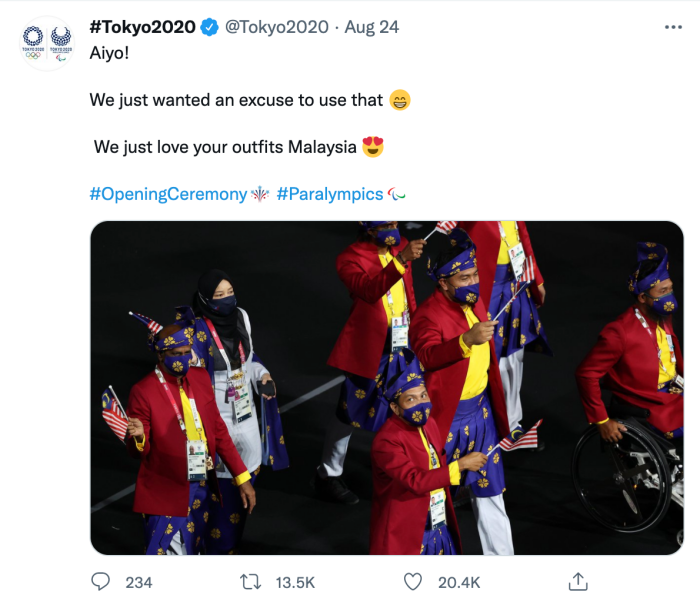Click the OpeningCeremony hashflag fireworks symbol
This screenshot has width=700, height=602.
260,194
